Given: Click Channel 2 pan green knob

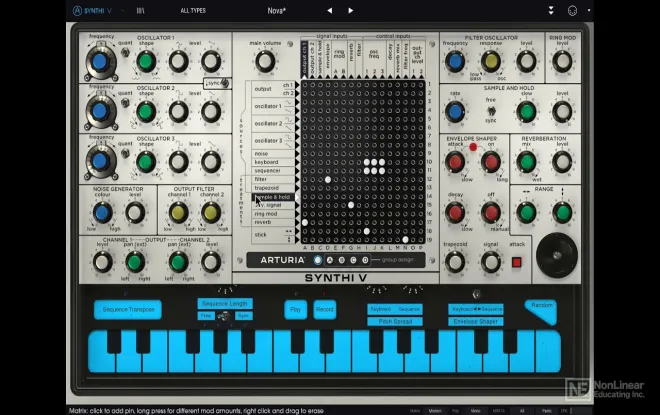Looking at the screenshot, I should [178, 262].
